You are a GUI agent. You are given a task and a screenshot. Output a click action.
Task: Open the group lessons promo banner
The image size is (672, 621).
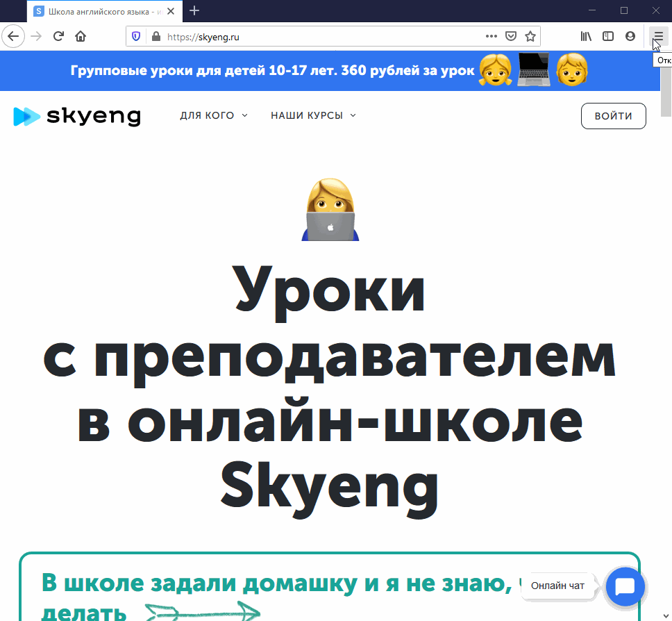(x=330, y=70)
